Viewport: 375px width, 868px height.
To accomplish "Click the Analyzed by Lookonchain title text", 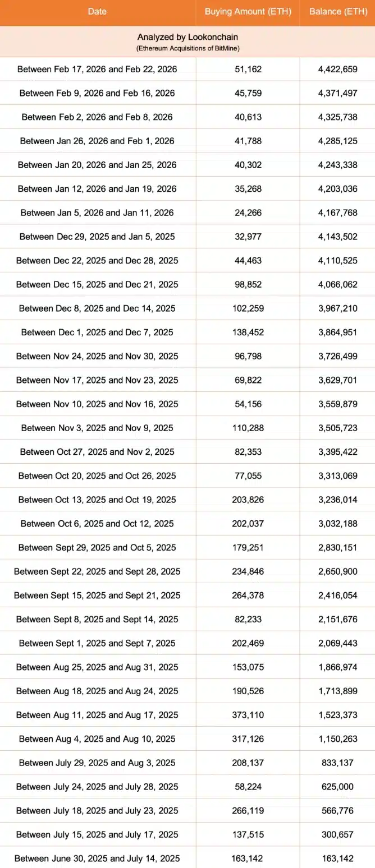I will [x=187, y=37].
